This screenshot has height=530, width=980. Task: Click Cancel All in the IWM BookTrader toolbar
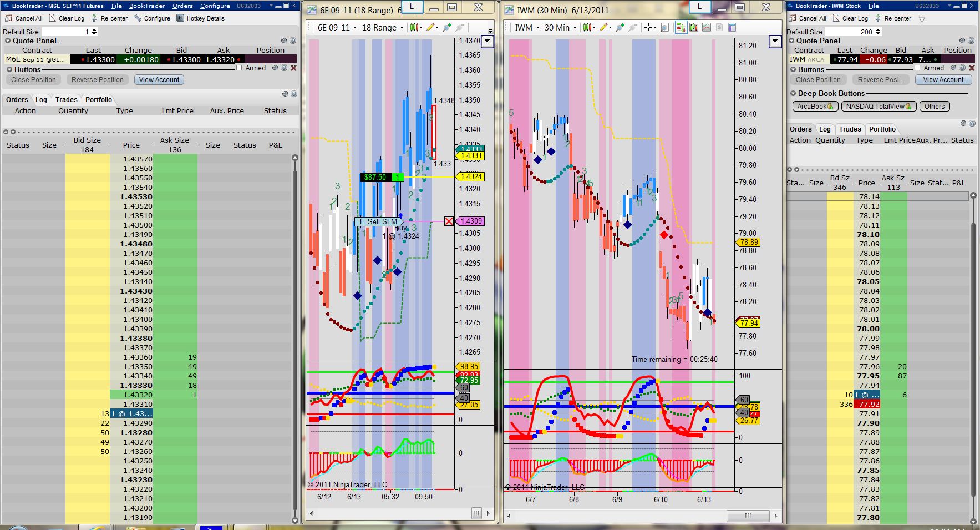[808, 18]
